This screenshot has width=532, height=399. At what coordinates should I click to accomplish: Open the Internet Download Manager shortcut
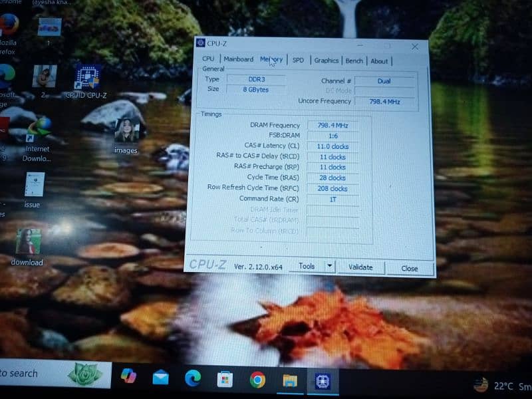click(x=39, y=128)
